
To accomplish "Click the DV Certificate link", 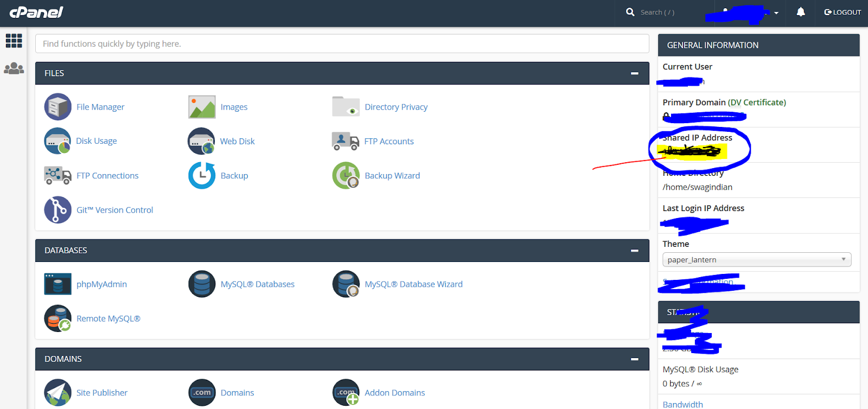I will point(757,102).
